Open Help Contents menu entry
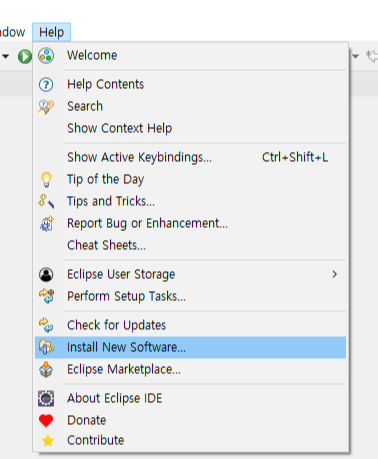The height and width of the screenshot is (459, 378). click(190, 84)
